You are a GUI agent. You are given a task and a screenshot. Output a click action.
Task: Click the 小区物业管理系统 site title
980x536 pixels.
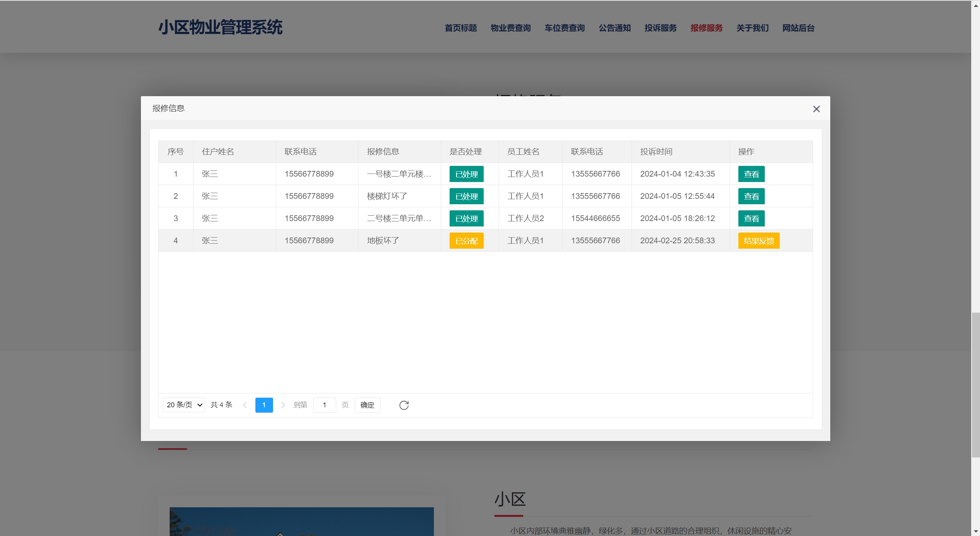[220, 28]
